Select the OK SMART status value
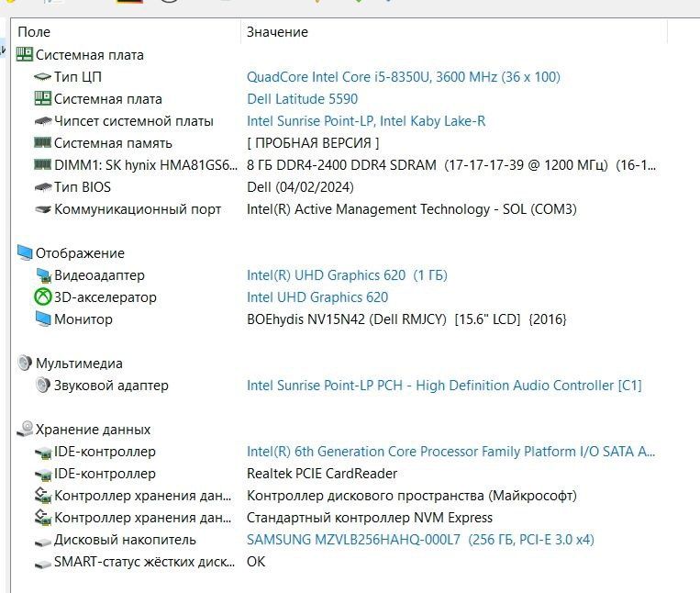Image resolution: width=700 pixels, height=593 pixels. pos(256,561)
